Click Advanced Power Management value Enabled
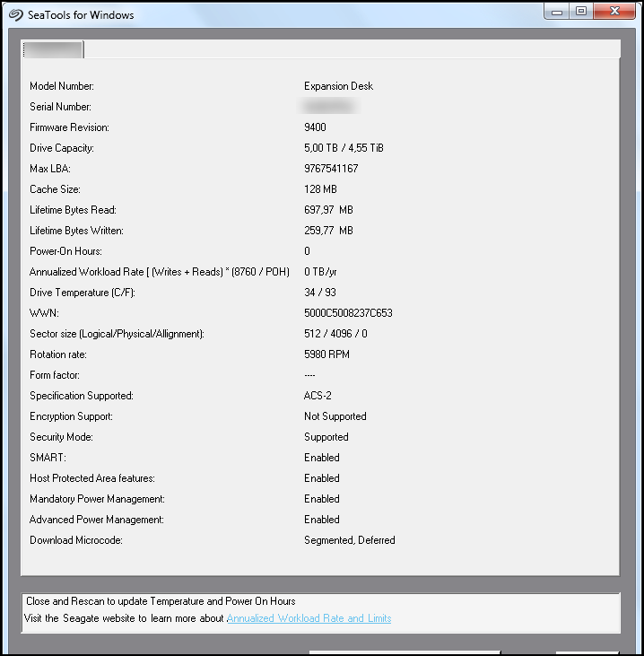 (x=322, y=520)
